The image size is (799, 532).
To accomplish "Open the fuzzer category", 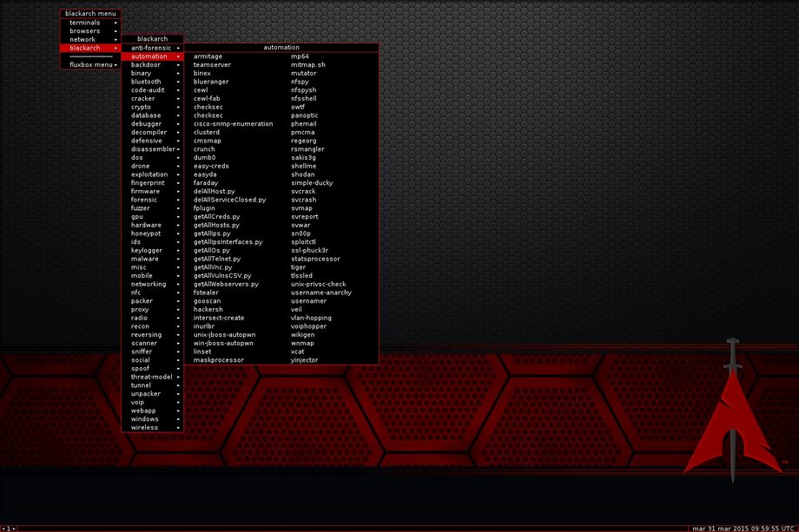I will coord(152,207).
